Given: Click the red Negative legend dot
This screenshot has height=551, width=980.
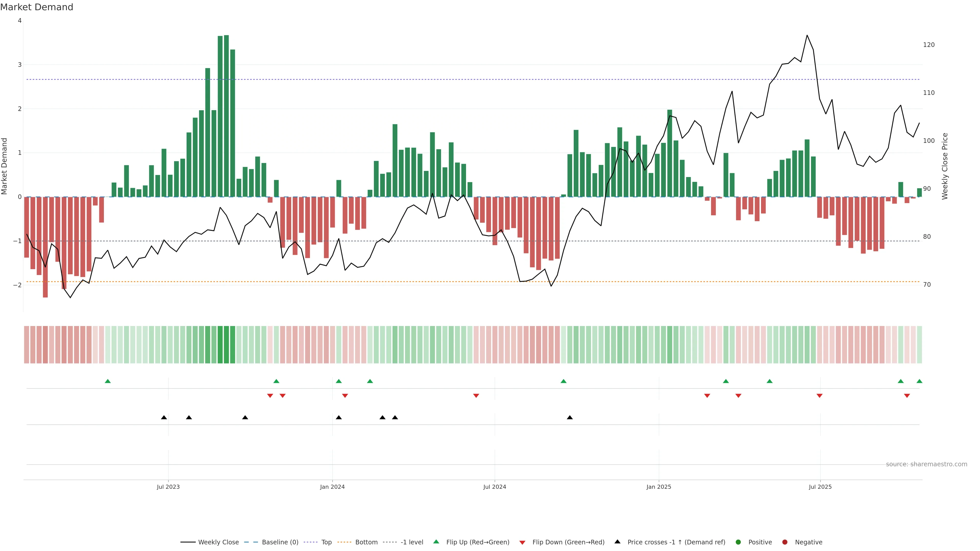Looking at the screenshot, I should [785, 542].
